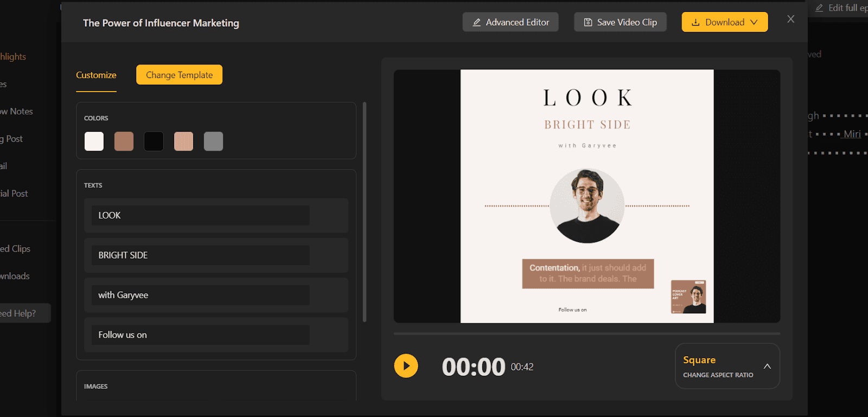Close the video clip editor dialog
The width and height of the screenshot is (868, 417).
(x=790, y=19)
